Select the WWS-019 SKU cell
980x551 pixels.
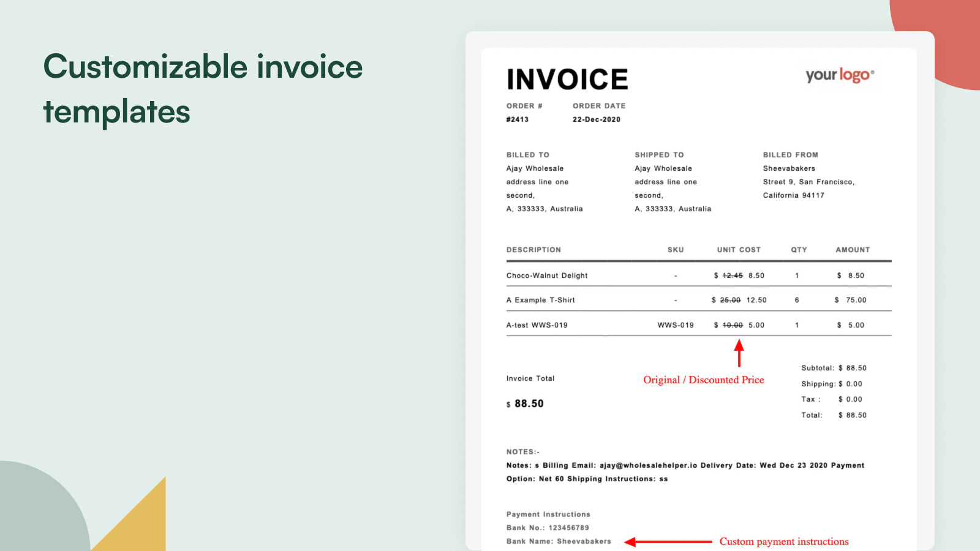tap(676, 325)
